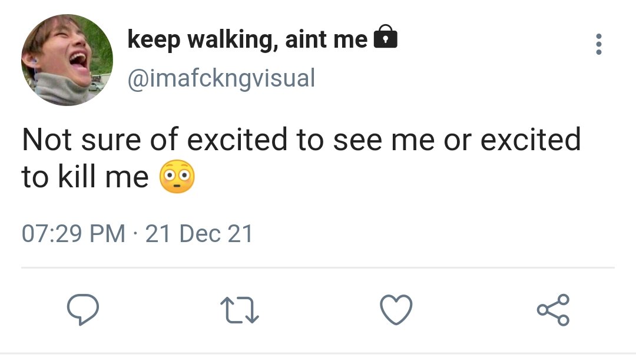The height and width of the screenshot is (364, 636).
Task: Click the word "of" in the tweet
Action: coord(164,139)
